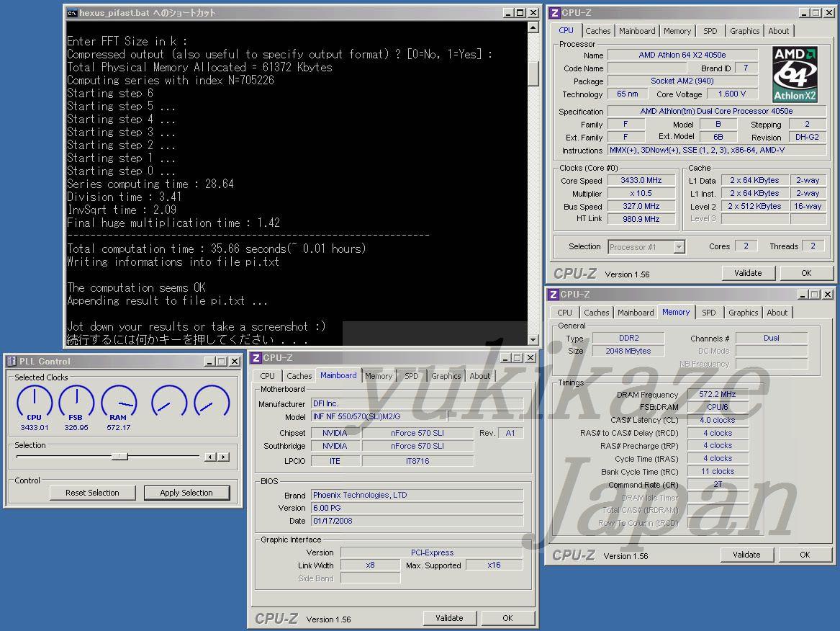The image size is (840, 631).
Task: Click Reset Selection button
Action: [93, 493]
